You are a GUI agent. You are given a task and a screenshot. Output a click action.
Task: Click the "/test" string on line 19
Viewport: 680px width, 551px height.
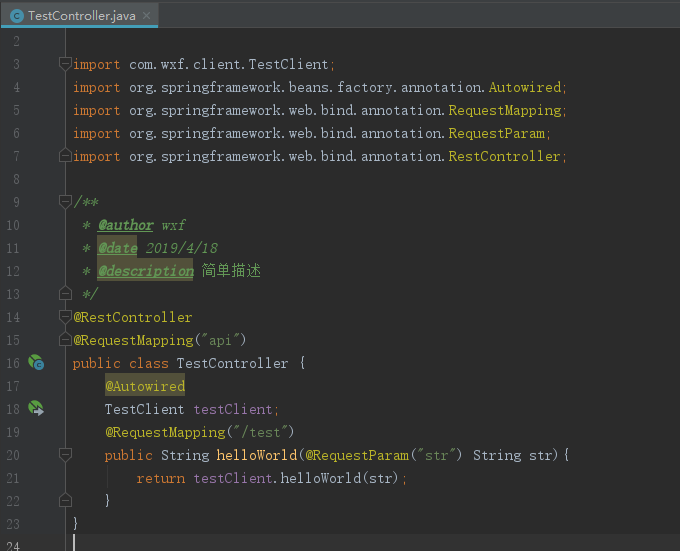(260, 432)
